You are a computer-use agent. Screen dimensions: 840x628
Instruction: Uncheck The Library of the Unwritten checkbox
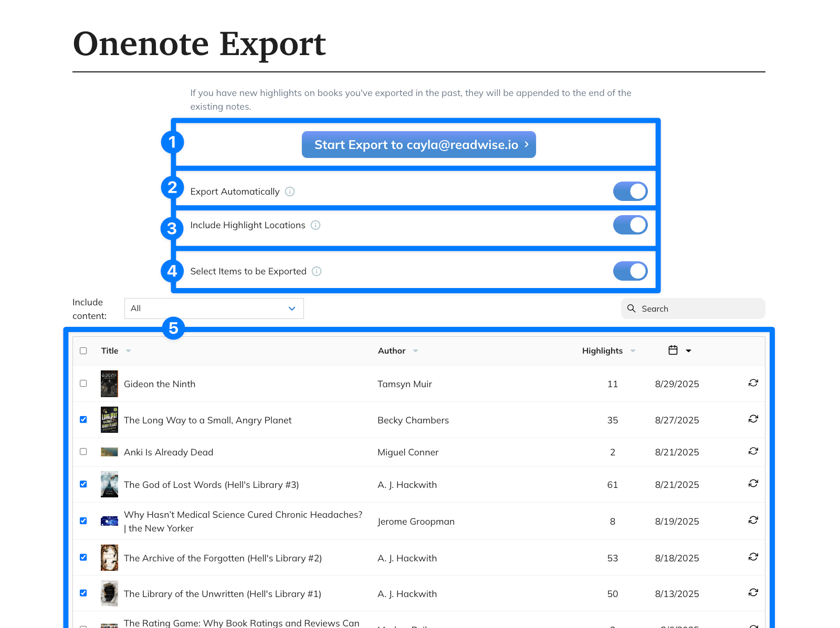83,593
